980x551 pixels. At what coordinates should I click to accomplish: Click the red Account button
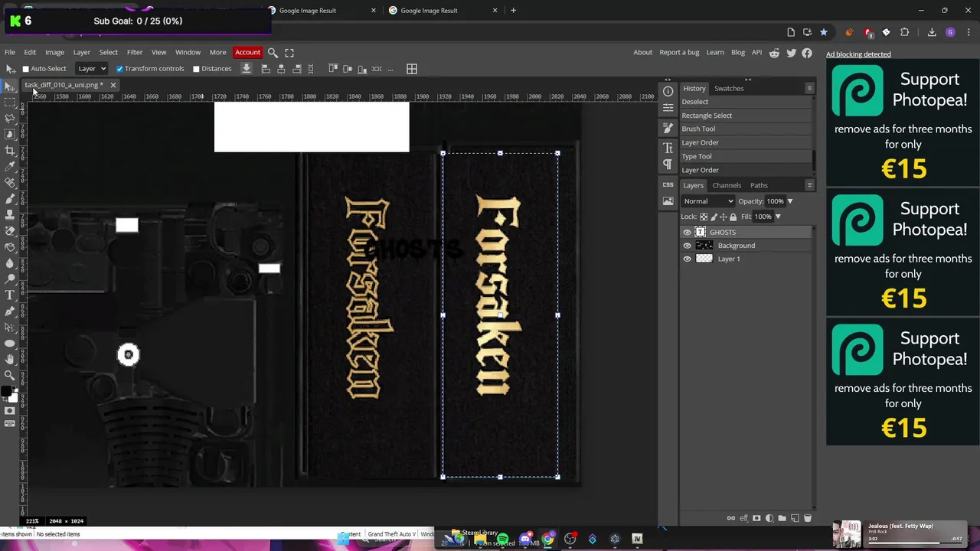point(247,52)
